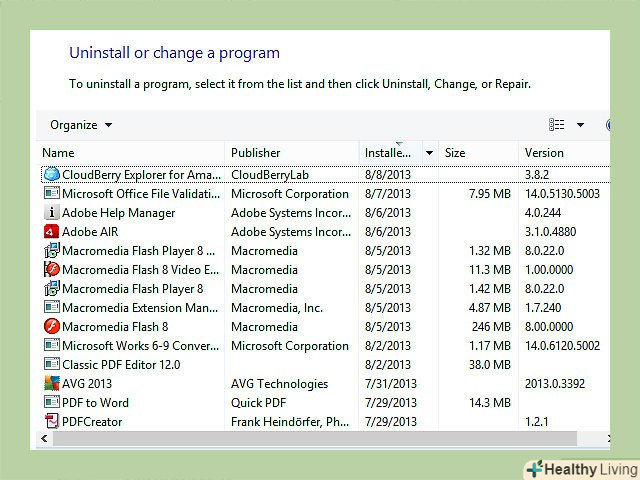The image size is (640, 480).
Task: Click the Macromedia Extension Manager icon
Action: [51, 307]
